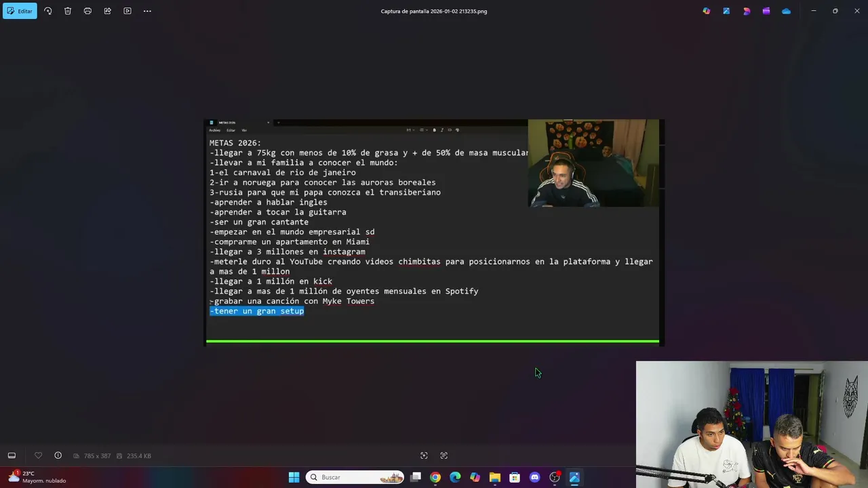The image size is (868, 488).
Task: Open File Explorer from the taskbar
Action: click(x=495, y=477)
